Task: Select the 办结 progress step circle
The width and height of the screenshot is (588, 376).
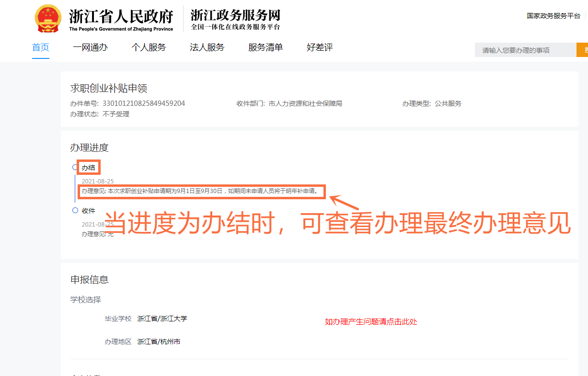Action: pos(75,167)
